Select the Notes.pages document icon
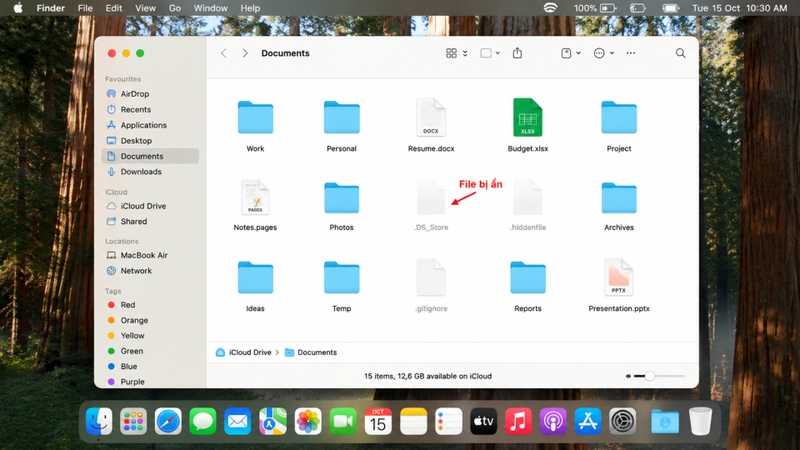The height and width of the screenshot is (450, 800). pyautogui.click(x=255, y=197)
